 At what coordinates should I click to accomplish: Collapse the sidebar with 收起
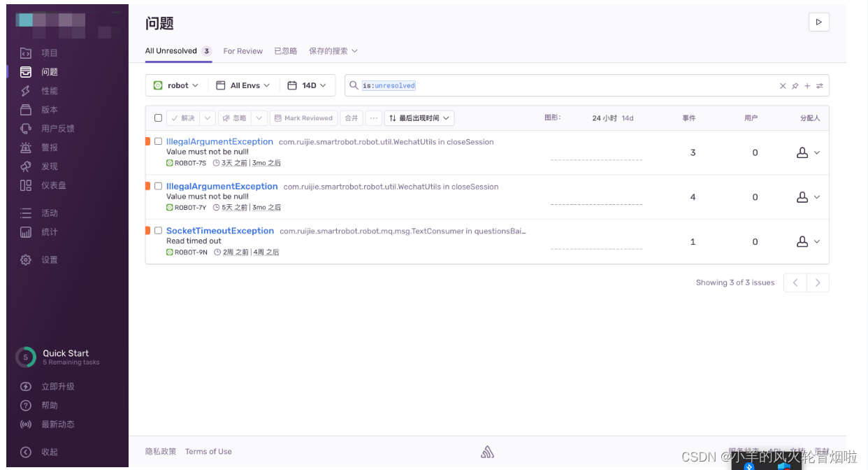(41, 453)
